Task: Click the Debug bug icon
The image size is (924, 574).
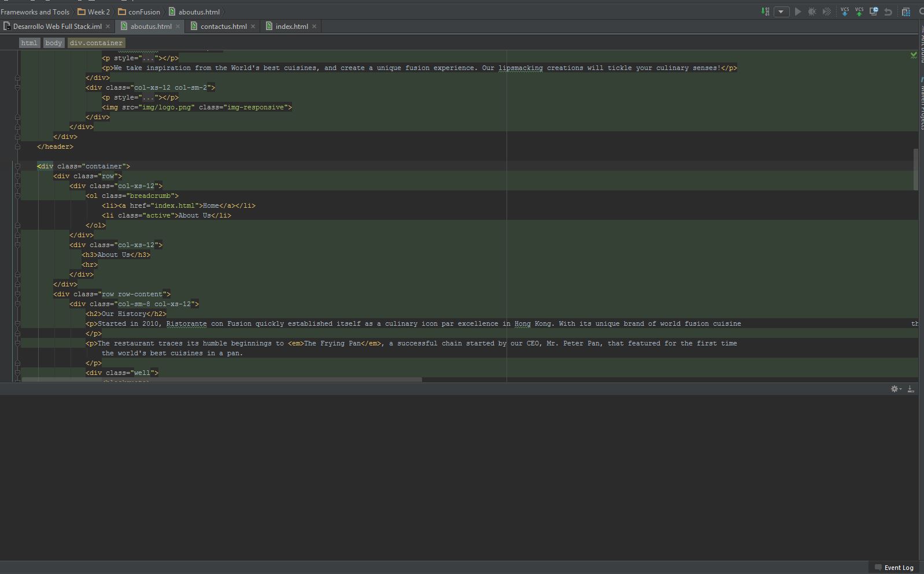Action: pyautogui.click(x=812, y=12)
